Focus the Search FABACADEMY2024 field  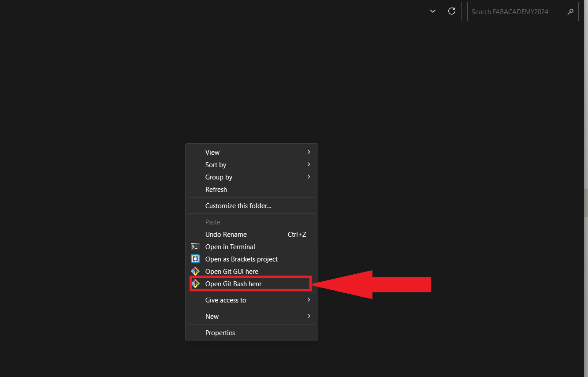tap(516, 12)
